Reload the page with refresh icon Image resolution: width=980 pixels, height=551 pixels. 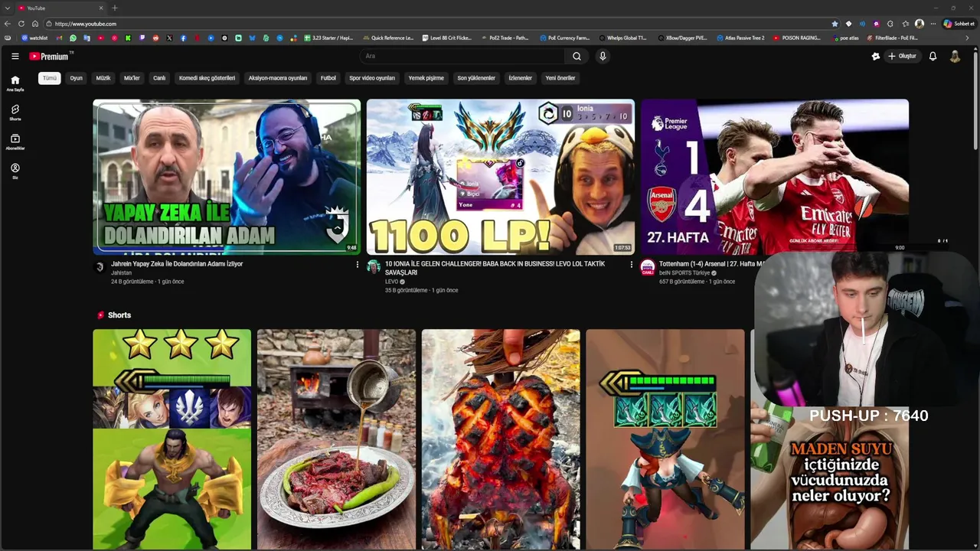(21, 24)
